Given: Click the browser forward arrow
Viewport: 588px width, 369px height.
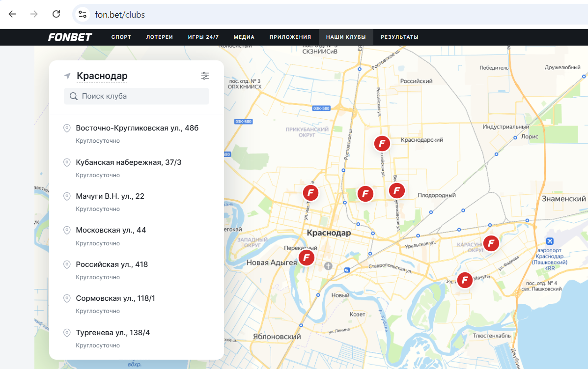Looking at the screenshot, I should pyautogui.click(x=34, y=14).
